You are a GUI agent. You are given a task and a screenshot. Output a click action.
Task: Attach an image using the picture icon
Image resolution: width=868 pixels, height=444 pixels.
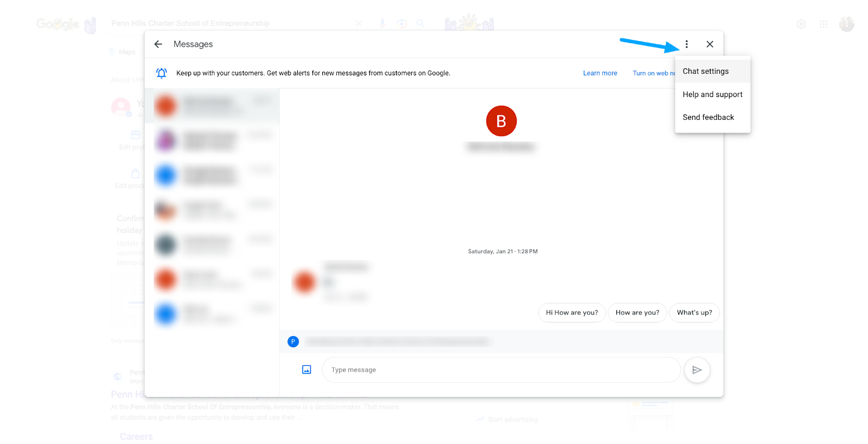[307, 370]
